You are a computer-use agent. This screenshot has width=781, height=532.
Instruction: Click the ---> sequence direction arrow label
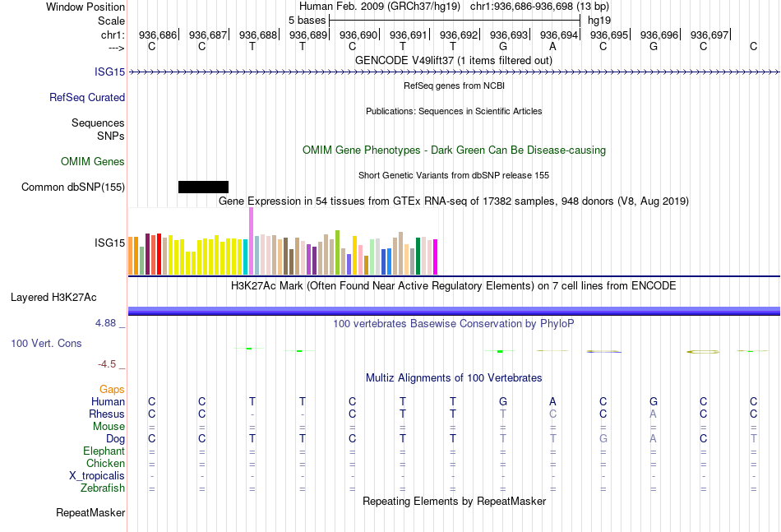[117, 49]
